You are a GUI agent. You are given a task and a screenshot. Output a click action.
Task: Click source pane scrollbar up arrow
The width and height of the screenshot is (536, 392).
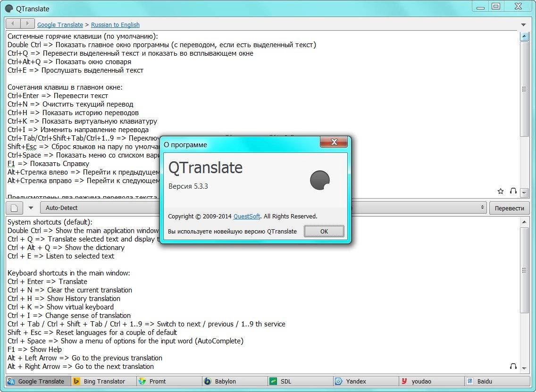(x=524, y=36)
